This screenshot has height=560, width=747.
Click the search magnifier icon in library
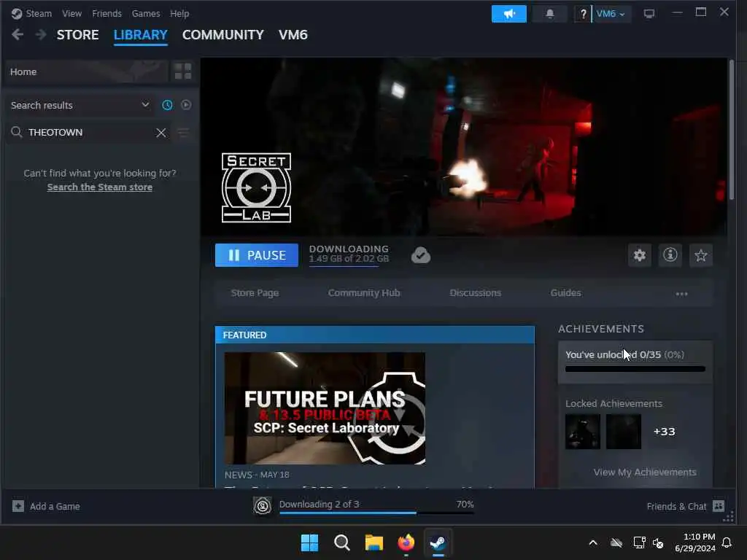point(17,132)
